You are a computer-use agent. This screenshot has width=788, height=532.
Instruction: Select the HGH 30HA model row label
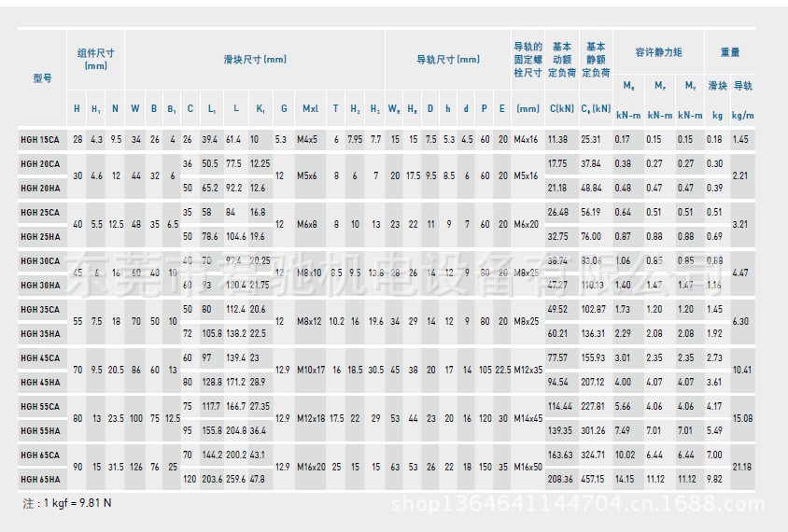40,285
